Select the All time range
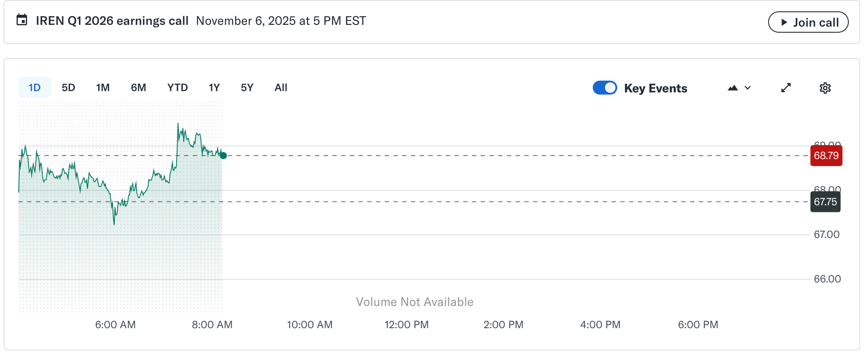This screenshot has height=360, width=868. (x=281, y=88)
